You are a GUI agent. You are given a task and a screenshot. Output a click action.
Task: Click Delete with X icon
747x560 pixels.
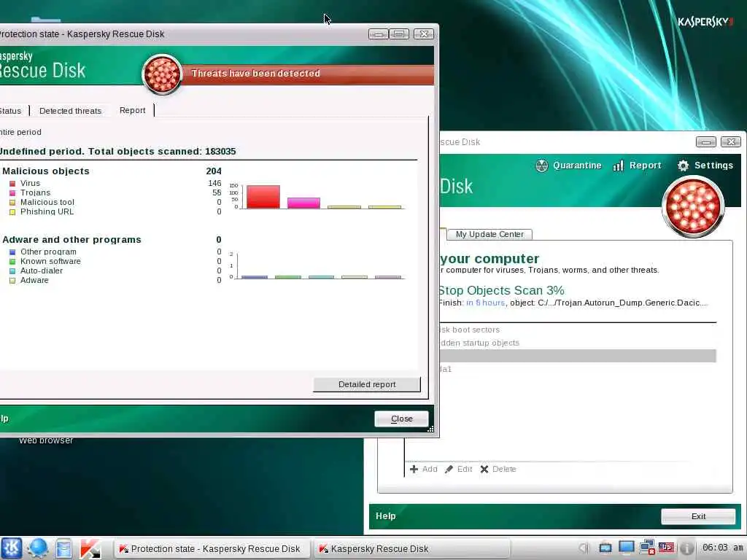point(498,469)
